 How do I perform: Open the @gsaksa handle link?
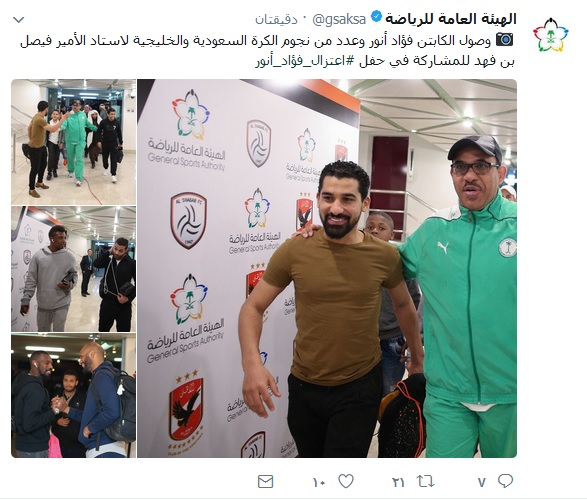pos(339,19)
